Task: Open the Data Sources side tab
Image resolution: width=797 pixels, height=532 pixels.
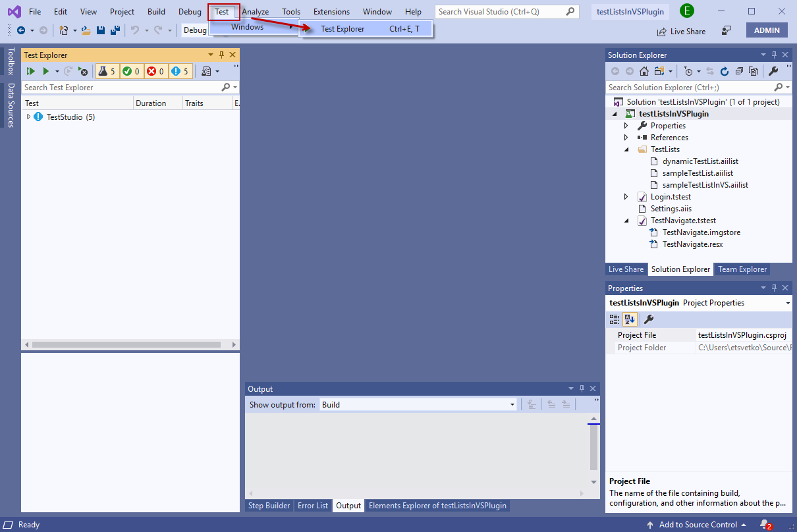Action: [x=11, y=105]
